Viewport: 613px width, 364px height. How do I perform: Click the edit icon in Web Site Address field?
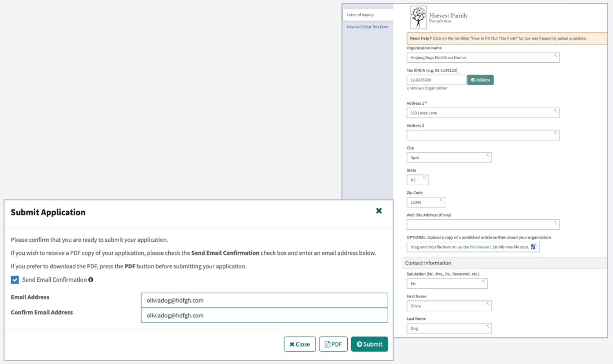(555, 223)
